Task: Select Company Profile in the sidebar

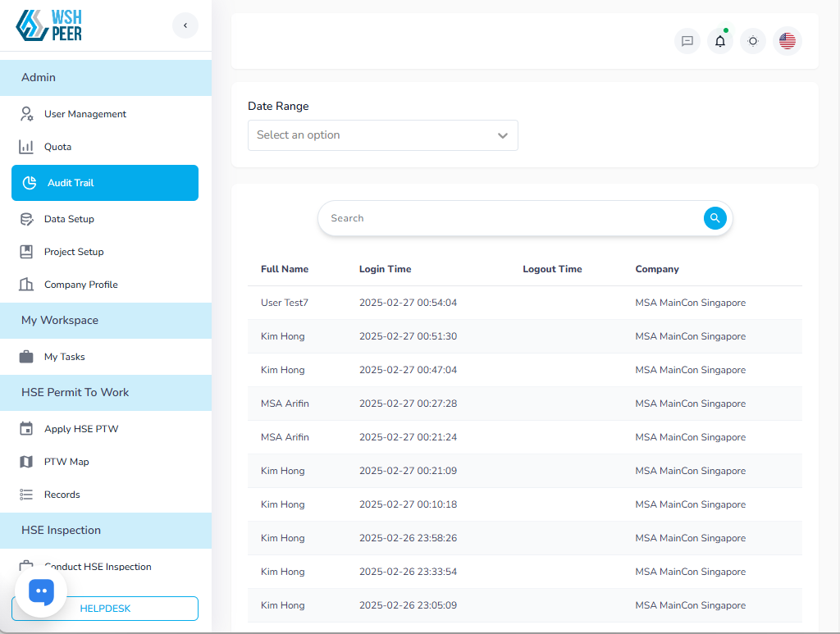Action: tap(80, 285)
